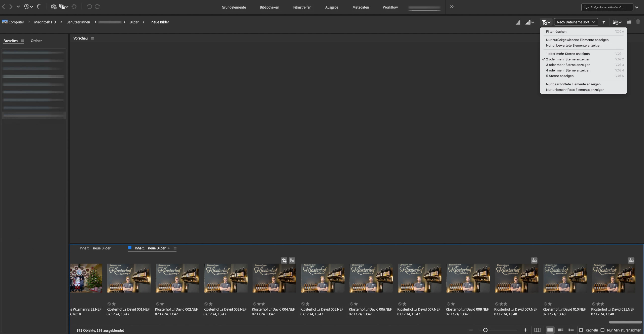Click the delete trash icon
The height and width of the screenshot is (334, 644).
pyautogui.click(x=638, y=22)
